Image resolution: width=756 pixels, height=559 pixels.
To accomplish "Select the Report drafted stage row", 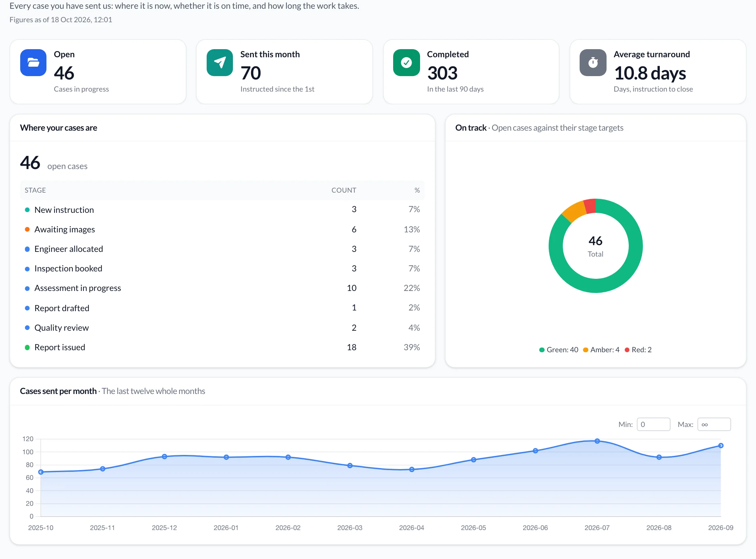I will pos(222,308).
